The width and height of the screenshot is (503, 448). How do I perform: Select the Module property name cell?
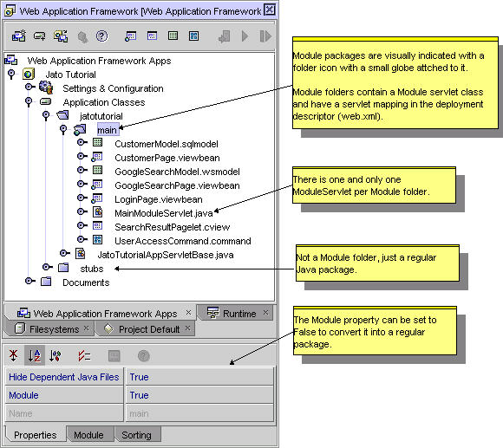click(x=64, y=395)
